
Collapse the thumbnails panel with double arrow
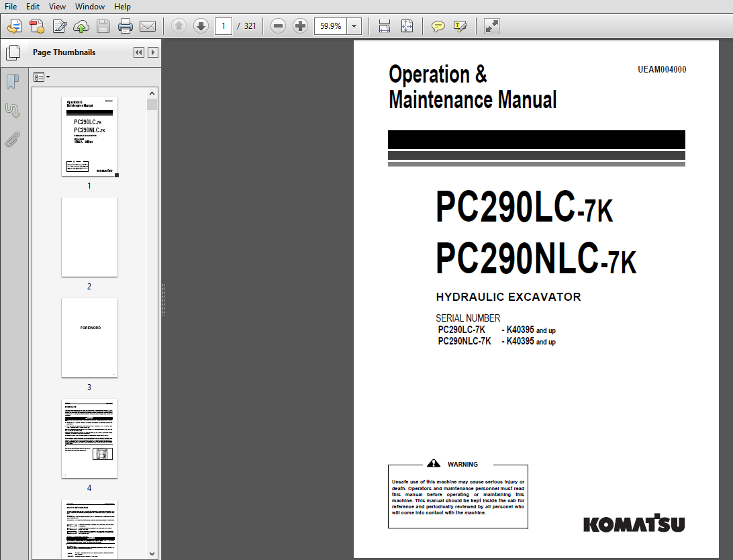point(139,52)
